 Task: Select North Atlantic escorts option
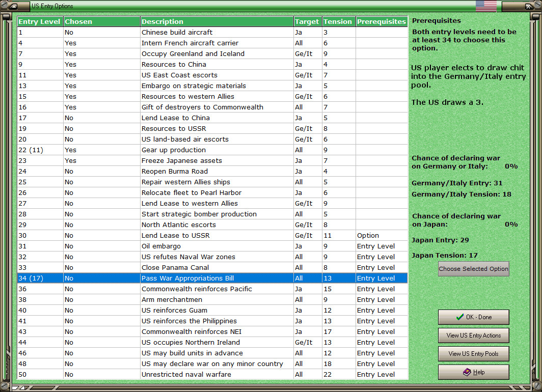click(212, 225)
